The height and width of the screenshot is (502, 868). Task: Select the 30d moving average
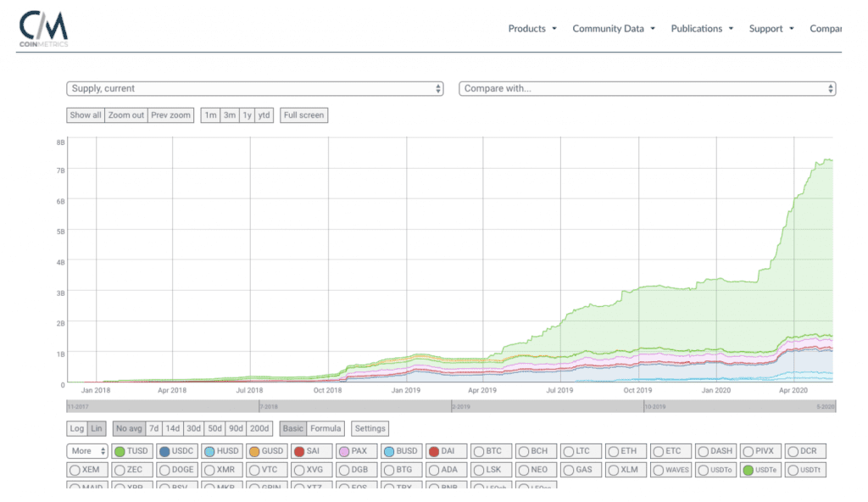click(x=192, y=429)
